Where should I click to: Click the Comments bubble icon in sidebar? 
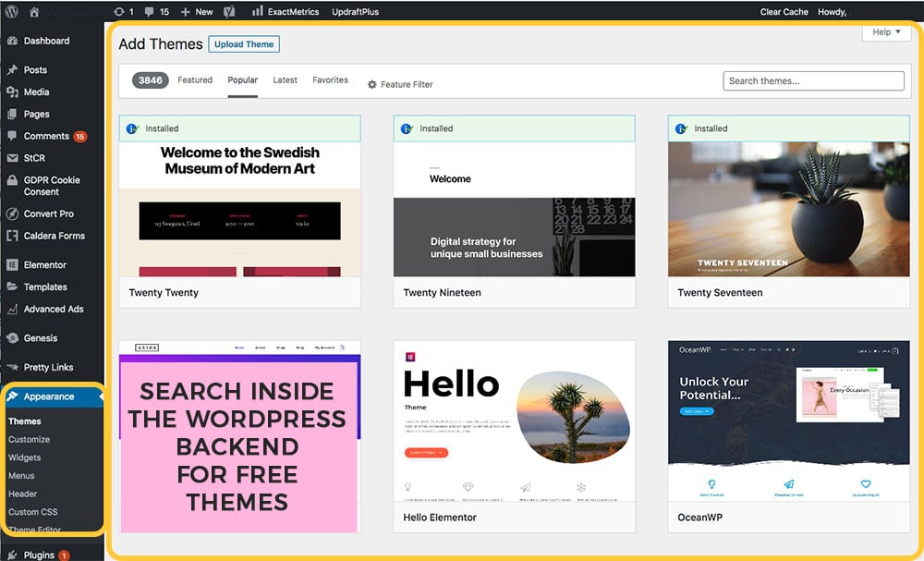point(12,136)
